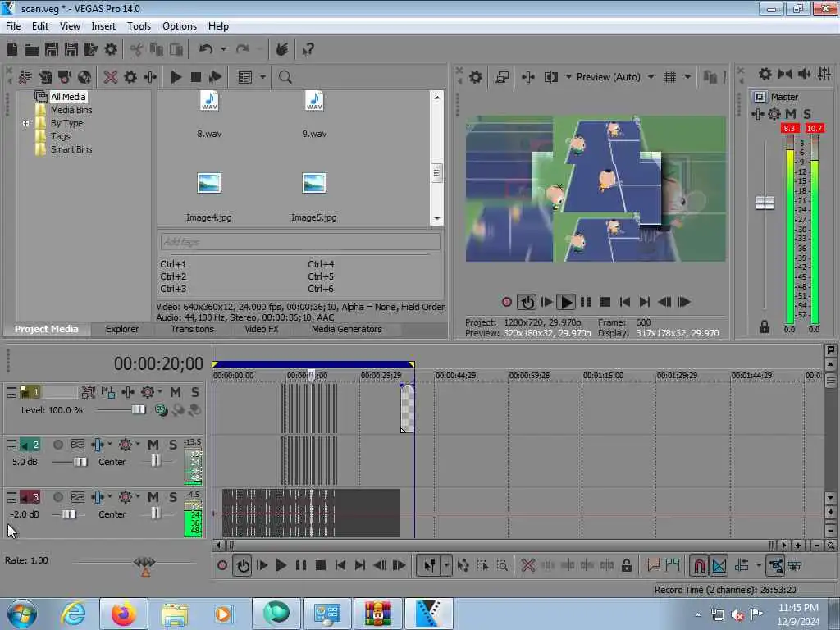
Task: Toggle snapping magnet icon
Action: point(699,565)
